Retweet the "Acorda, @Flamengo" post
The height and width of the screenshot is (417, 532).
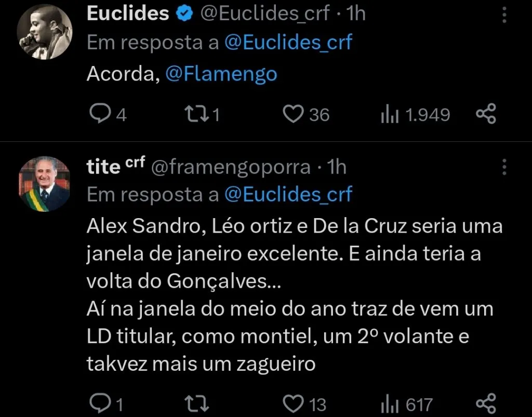pos(197,114)
